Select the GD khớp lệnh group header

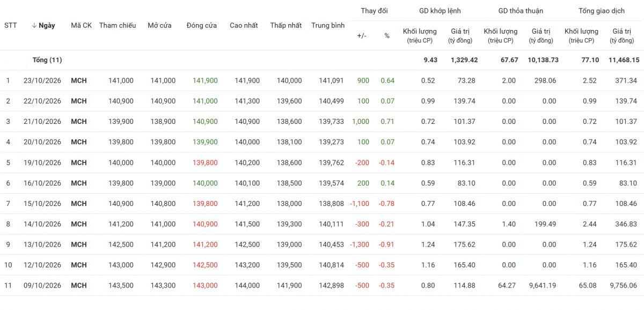coord(440,11)
